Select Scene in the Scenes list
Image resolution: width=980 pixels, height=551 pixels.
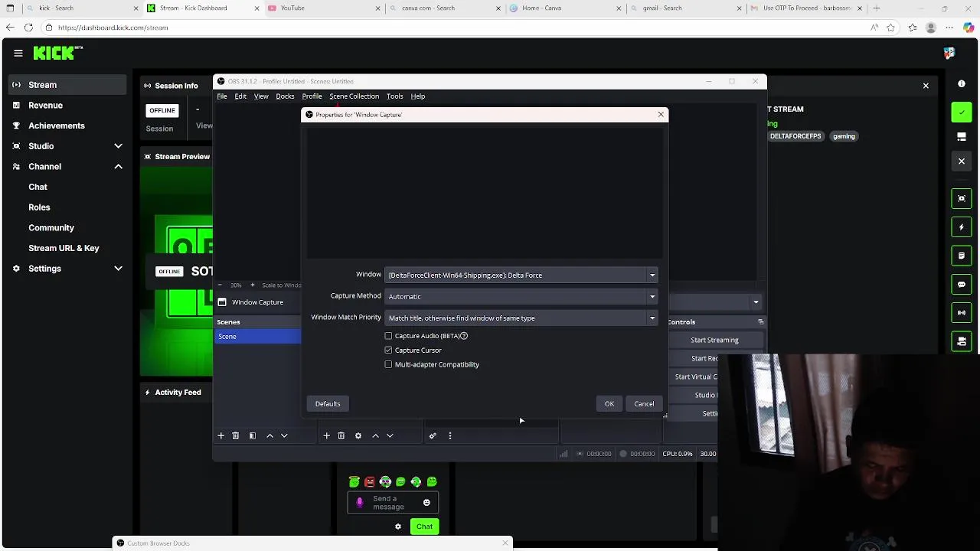[x=258, y=337]
